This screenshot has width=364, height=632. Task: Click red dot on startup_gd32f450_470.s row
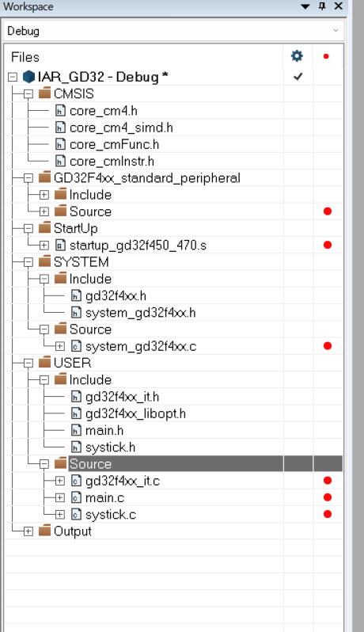point(328,245)
